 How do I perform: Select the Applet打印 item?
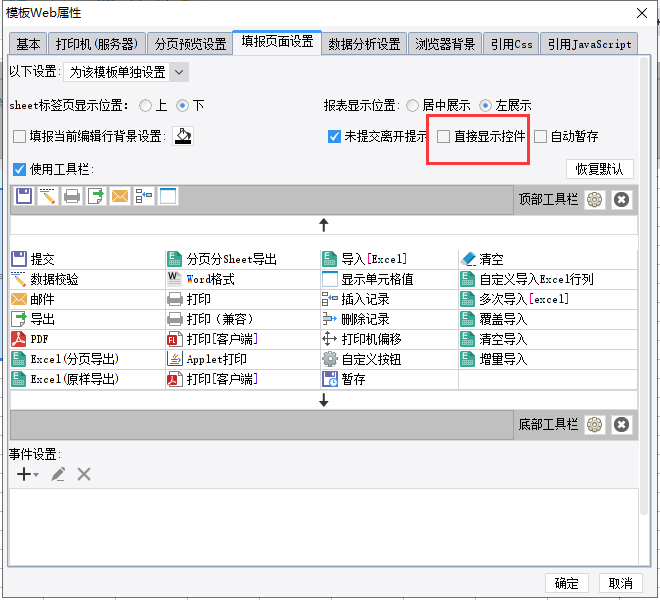coord(243,359)
